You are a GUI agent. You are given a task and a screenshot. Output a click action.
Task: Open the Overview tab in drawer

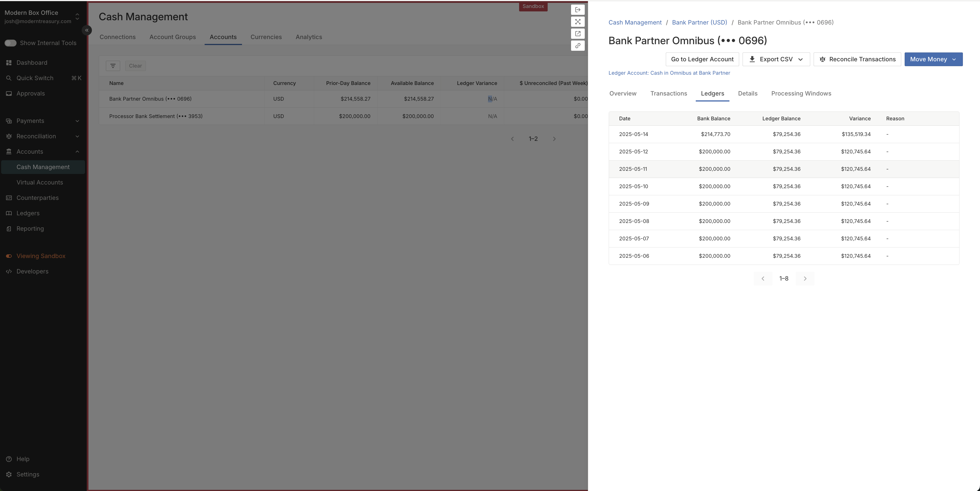click(623, 94)
